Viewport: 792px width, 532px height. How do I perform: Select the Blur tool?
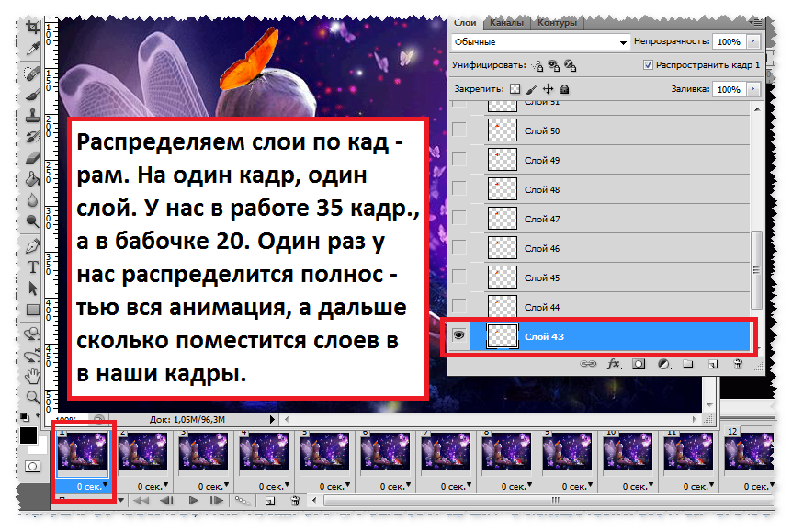33,200
